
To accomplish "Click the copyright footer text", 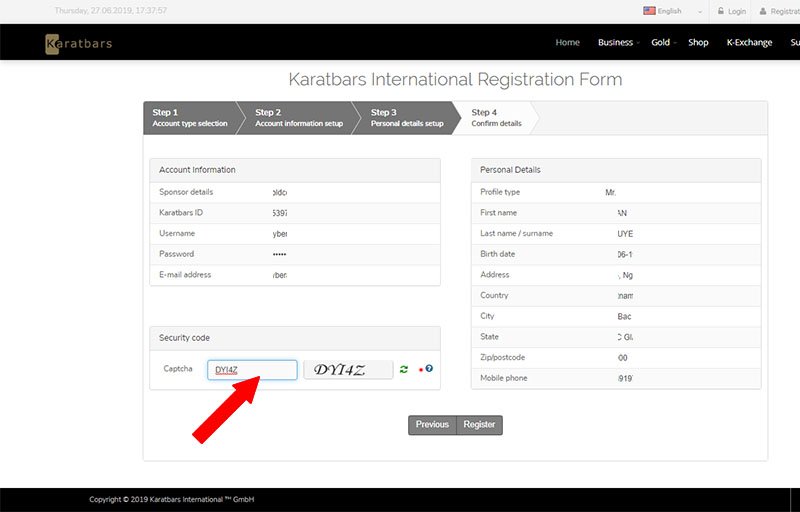I will click(171, 500).
